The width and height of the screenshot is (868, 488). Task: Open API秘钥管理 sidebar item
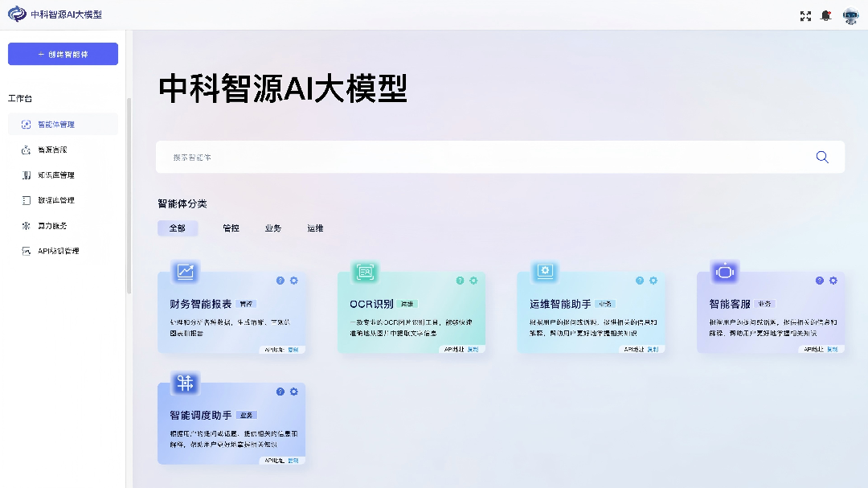point(58,251)
